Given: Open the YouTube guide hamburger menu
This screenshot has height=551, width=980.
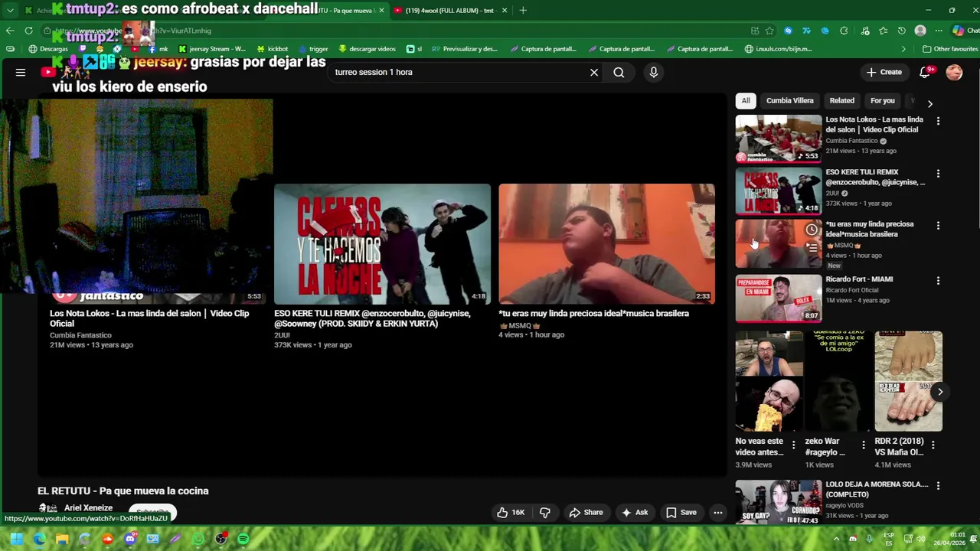Looking at the screenshot, I should [21, 73].
